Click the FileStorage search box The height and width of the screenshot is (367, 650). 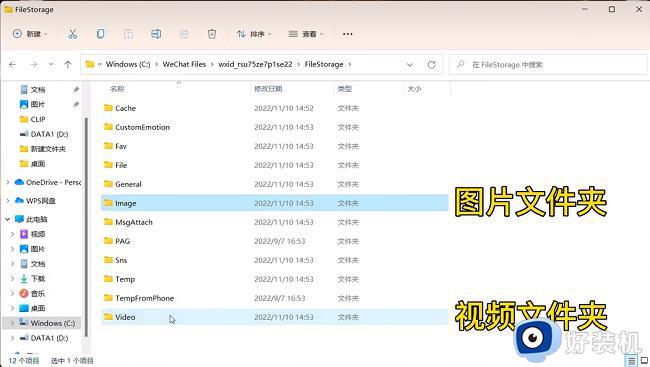[x=548, y=65]
